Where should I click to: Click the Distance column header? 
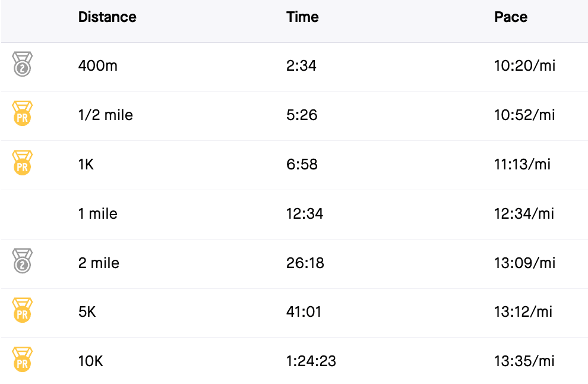[107, 17]
